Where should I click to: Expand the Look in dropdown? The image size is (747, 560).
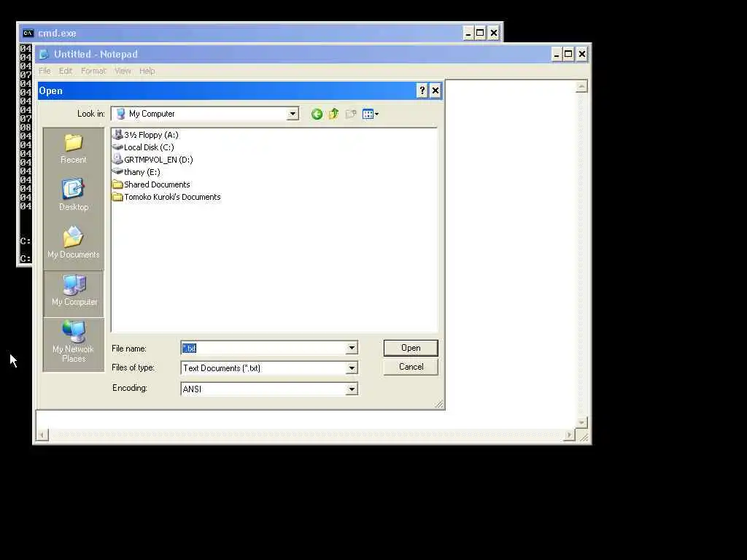click(x=293, y=114)
